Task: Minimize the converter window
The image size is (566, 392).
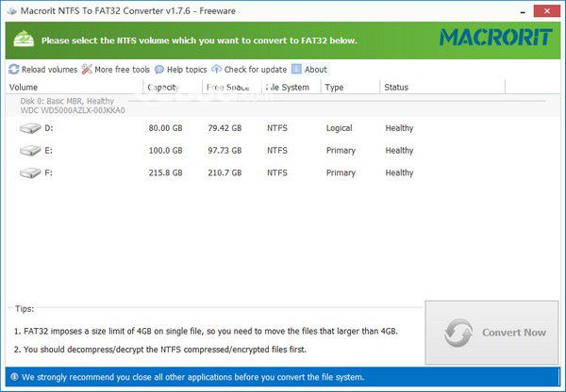Action: pyautogui.click(x=523, y=11)
